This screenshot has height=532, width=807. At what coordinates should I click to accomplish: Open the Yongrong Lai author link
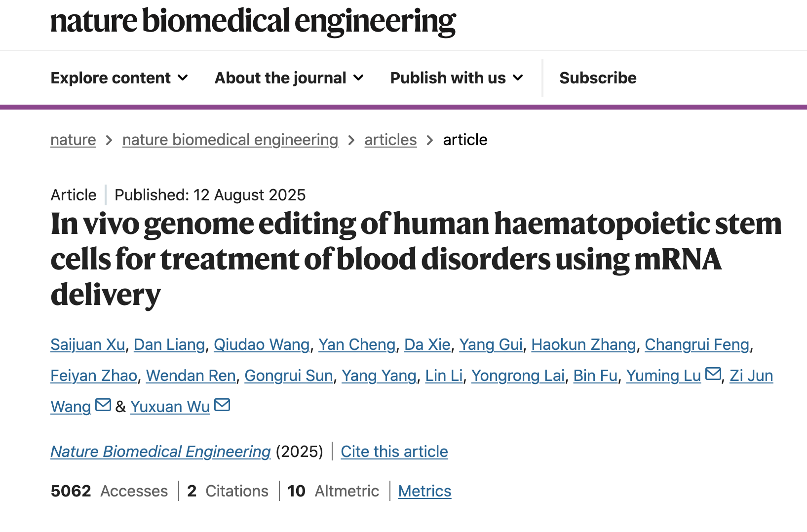518,376
